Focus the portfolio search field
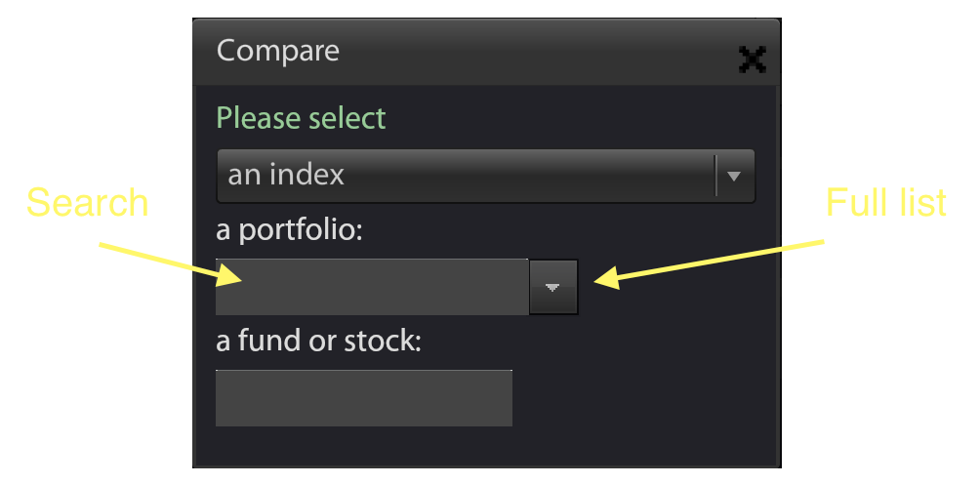 click(372, 287)
